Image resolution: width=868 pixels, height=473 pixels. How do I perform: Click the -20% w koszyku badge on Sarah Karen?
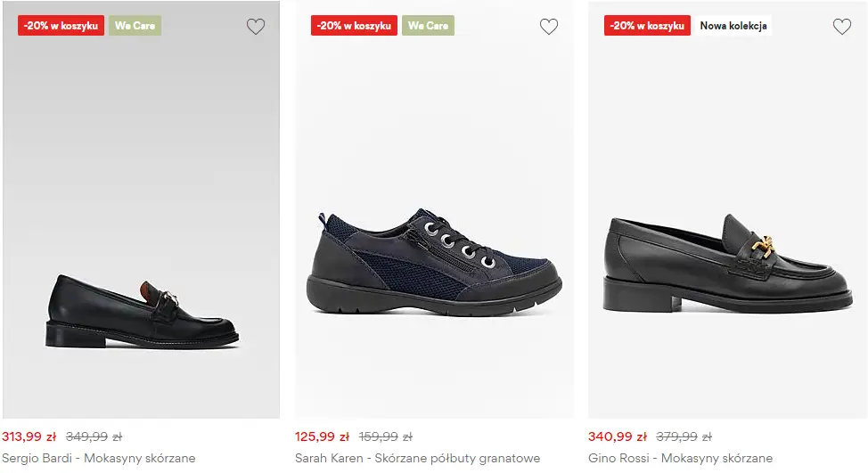(x=354, y=26)
